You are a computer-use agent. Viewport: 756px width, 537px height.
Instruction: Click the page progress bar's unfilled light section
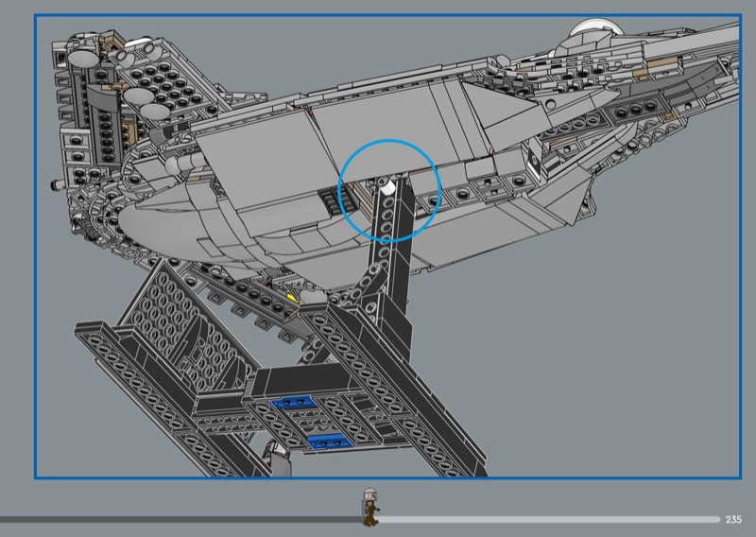[549, 519]
